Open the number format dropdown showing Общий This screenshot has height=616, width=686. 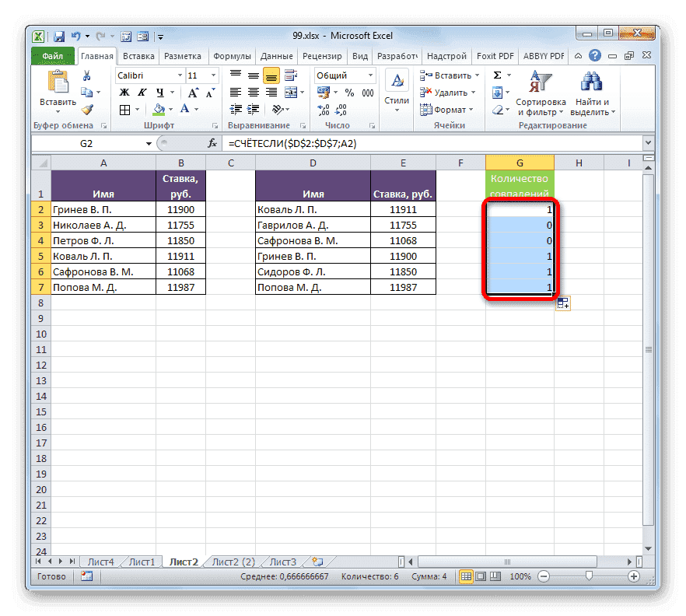click(369, 75)
